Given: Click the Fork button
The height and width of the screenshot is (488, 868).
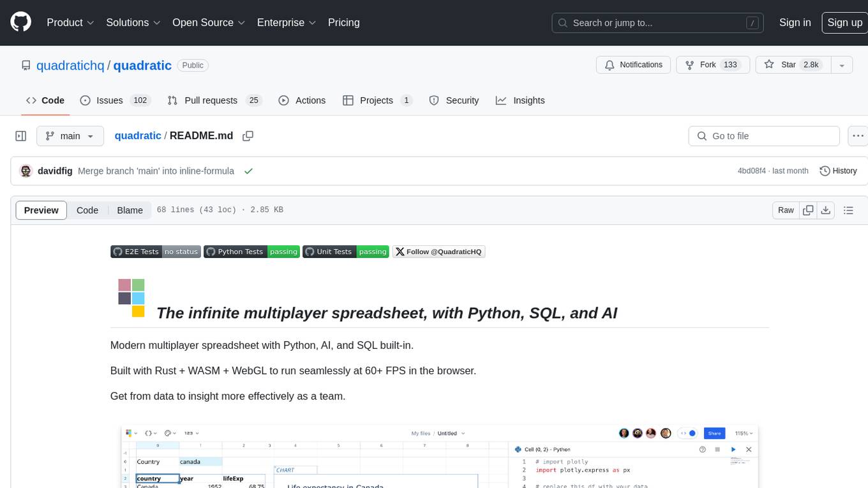Looking at the screenshot, I should pyautogui.click(x=712, y=65).
